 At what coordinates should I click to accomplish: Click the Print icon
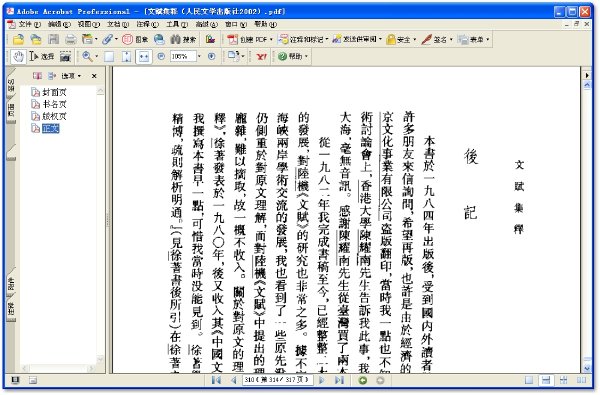click(x=70, y=39)
